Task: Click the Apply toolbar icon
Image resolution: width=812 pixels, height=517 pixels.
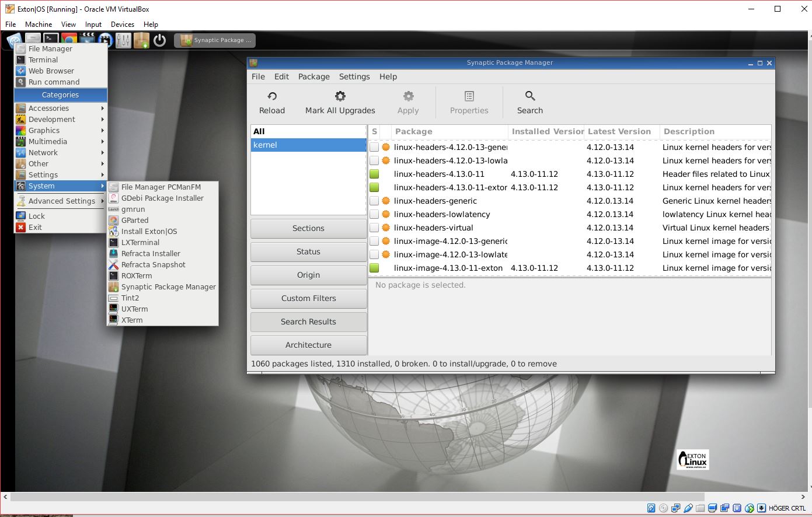Action: click(x=408, y=96)
